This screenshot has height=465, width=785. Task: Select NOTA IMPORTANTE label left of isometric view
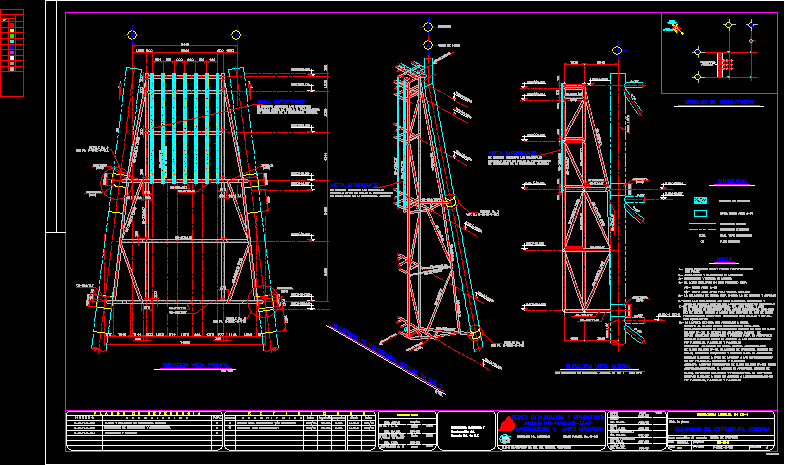point(354,185)
